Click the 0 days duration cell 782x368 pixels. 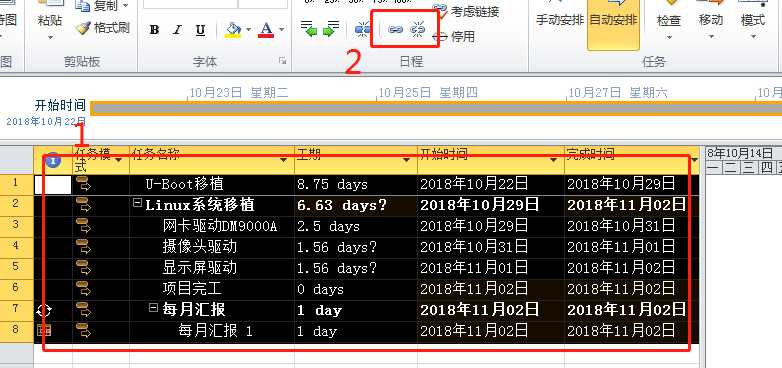click(x=356, y=289)
